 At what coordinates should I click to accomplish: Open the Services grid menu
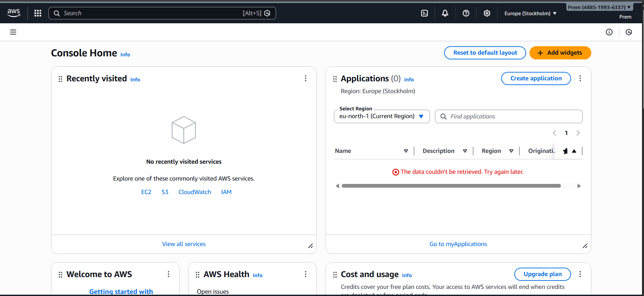point(38,13)
